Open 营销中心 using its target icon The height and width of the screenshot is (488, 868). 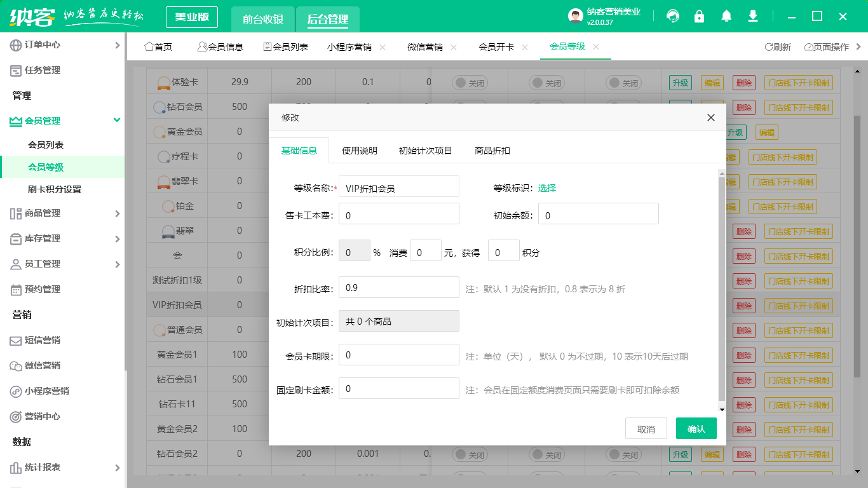point(16,416)
